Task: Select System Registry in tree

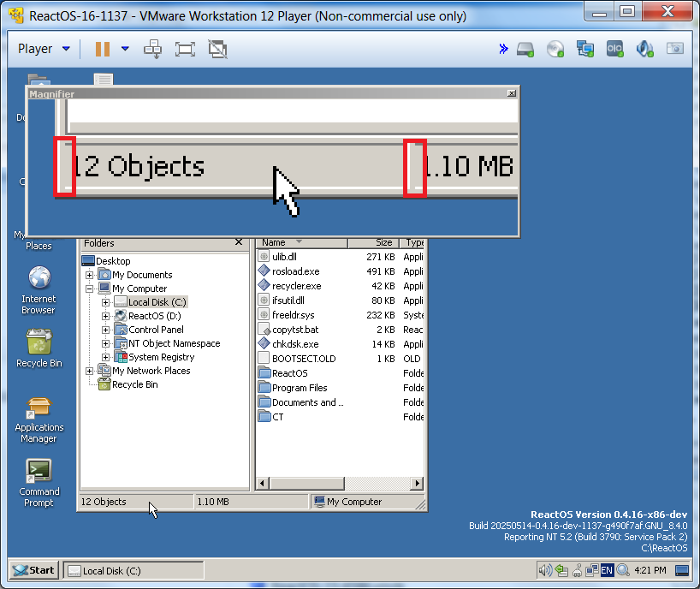Action: coord(161,357)
